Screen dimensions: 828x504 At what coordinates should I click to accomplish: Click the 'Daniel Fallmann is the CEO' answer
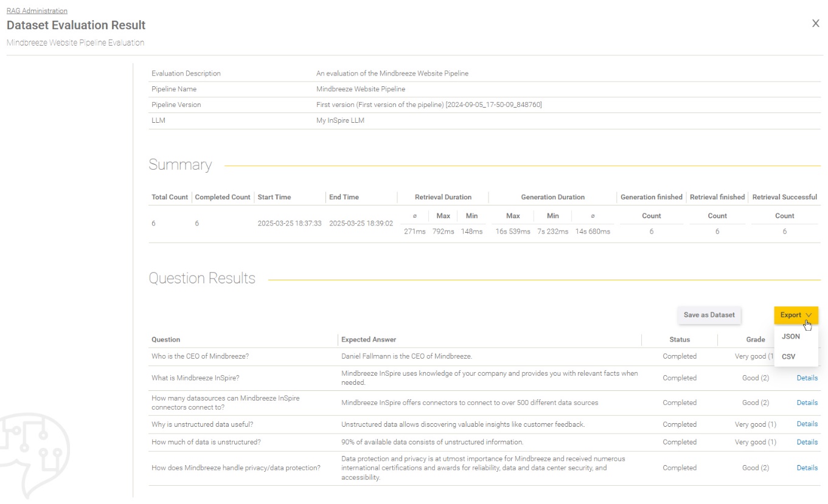(x=407, y=356)
